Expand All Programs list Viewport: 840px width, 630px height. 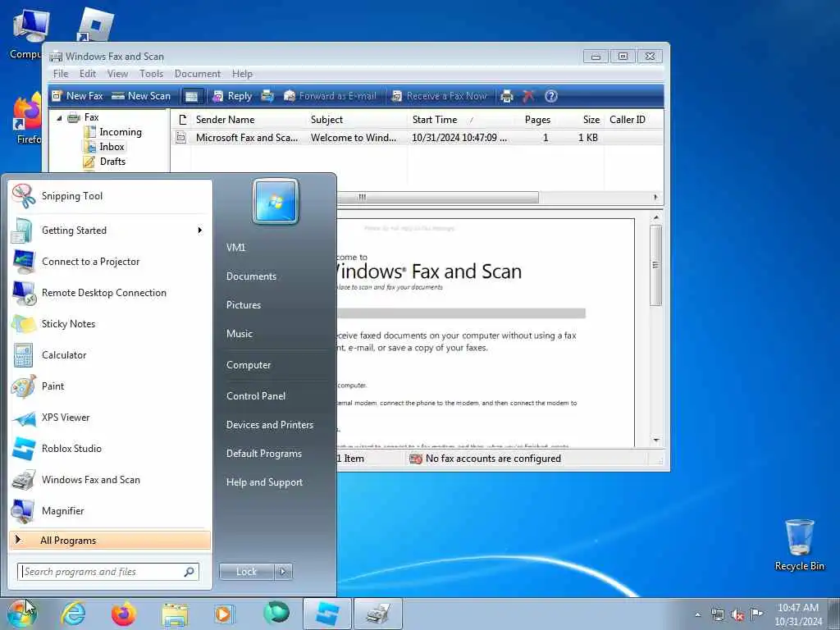pyautogui.click(x=110, y=541)
